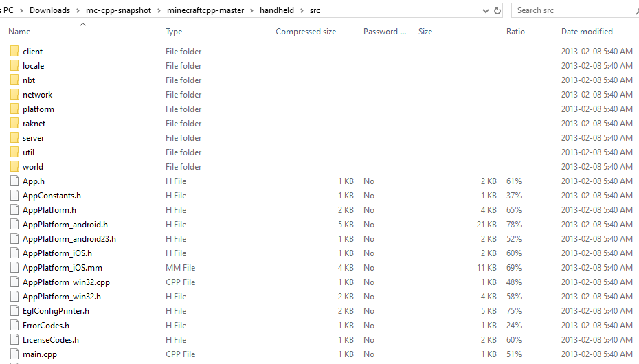Image resolution: width=639 pixels, height=364 pixels.
Task: Go to handheld in address bar
Action: [x=277, y=10]
